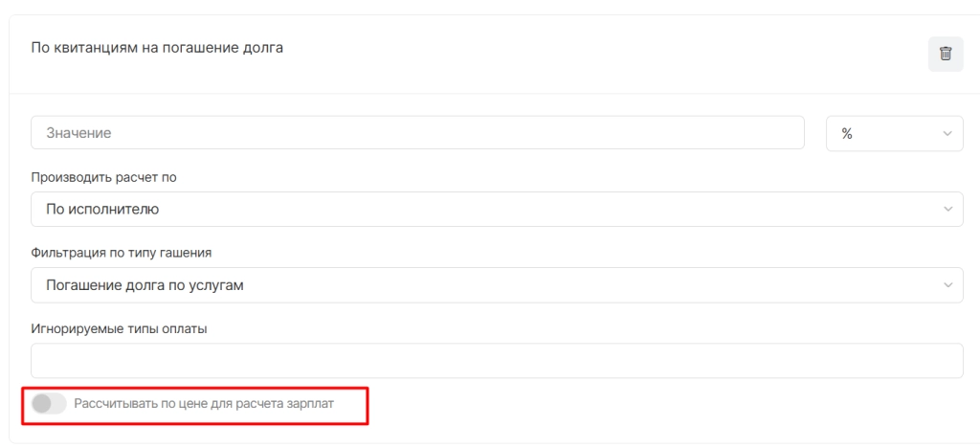Click the Игнорируемые типы оплаты label
The width and height of the screenshot is (980, 448).
coord(119,329)
